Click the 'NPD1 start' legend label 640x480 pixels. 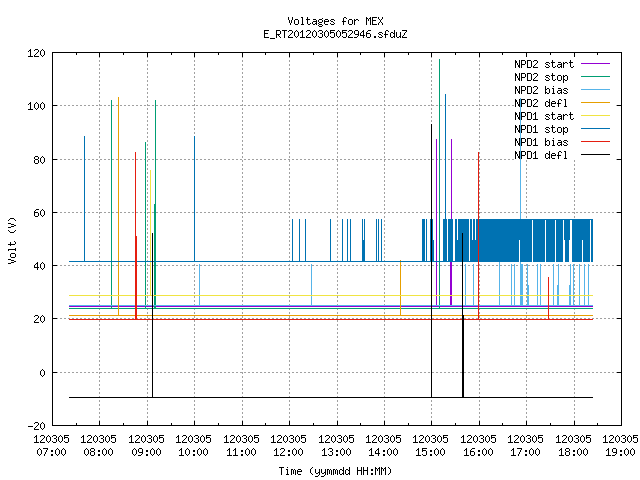tap(544, 116)
